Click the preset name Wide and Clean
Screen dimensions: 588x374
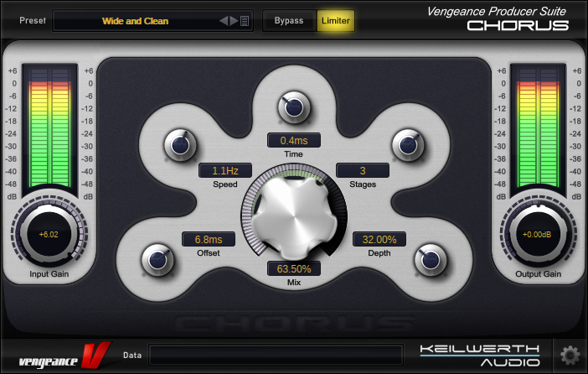[x=134, y=21]
